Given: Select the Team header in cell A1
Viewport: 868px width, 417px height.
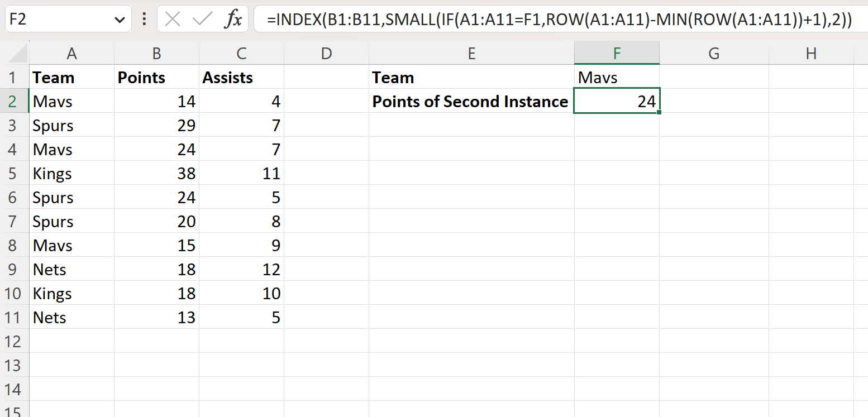Looking at the screenshot, I should tap(71, 77).
